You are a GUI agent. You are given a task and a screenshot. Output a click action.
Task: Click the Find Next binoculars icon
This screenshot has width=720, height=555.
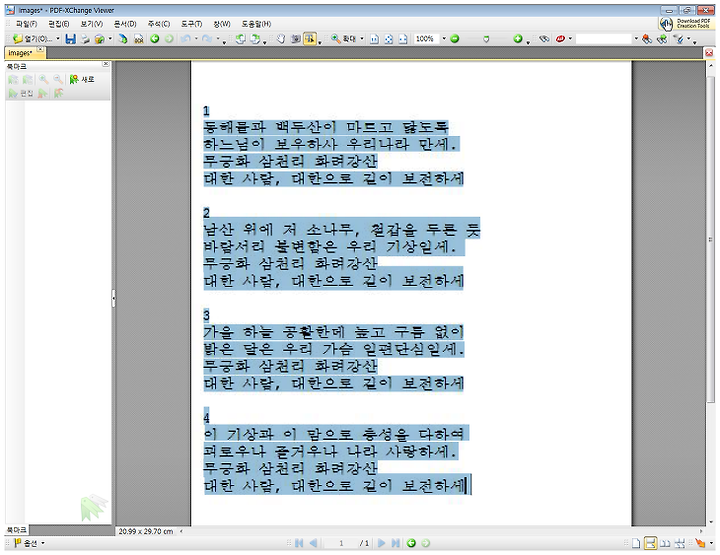[x=662, y=39]
